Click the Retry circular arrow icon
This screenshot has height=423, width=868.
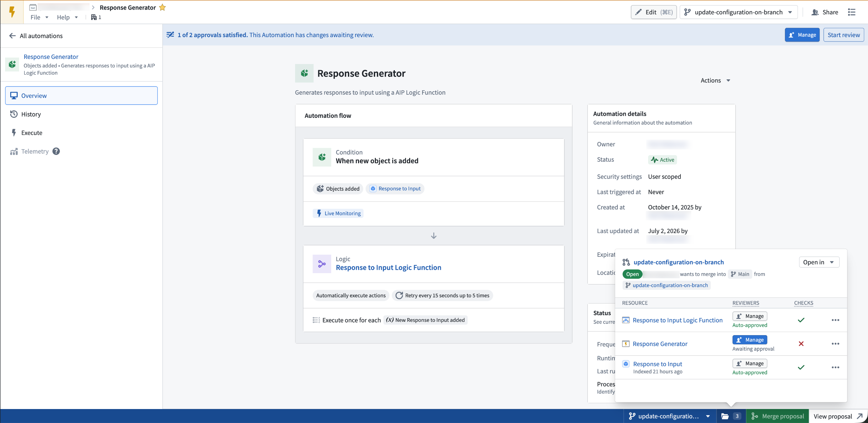click(x=399, y=295)
